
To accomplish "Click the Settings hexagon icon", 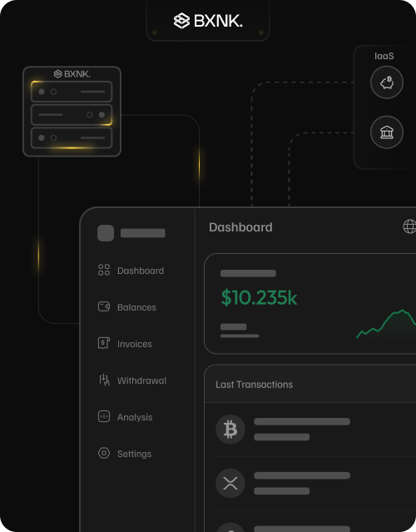I will (x=104, y=453).
